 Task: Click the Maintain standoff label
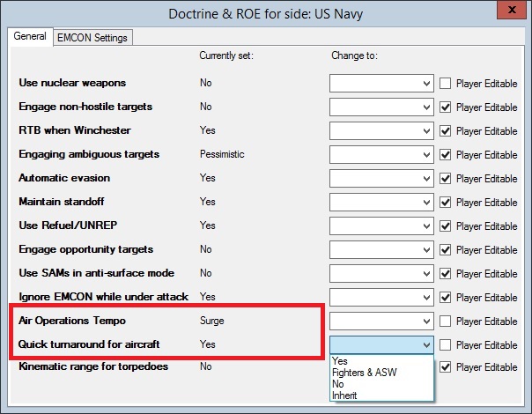pos(62,201)
